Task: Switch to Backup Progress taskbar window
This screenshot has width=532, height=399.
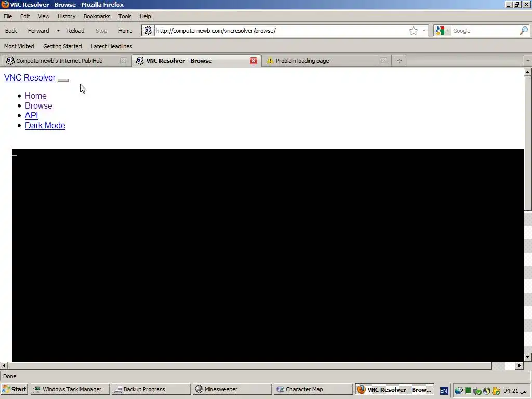Action: [x=151, y=389]
